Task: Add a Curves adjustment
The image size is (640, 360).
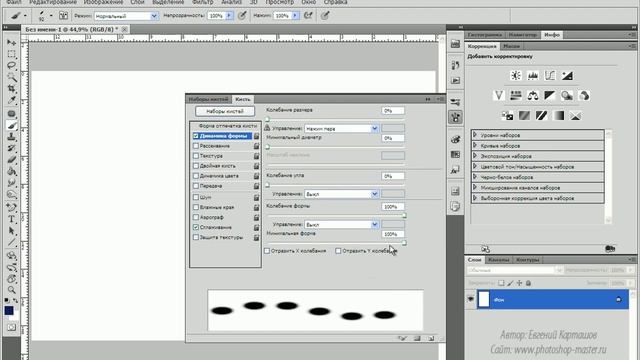Action: (x=550, y=76)
